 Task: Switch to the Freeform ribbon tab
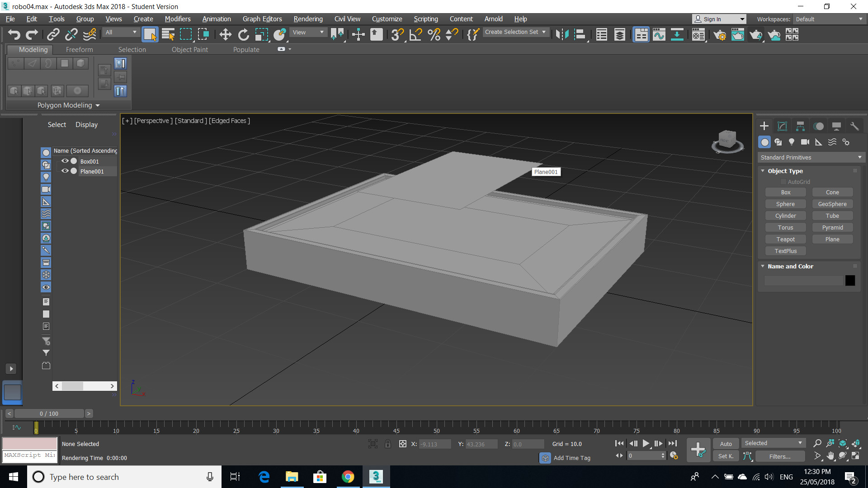point(79,50)
